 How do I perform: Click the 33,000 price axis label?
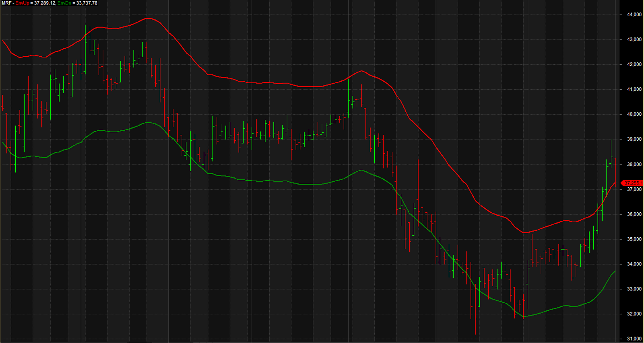634,289
